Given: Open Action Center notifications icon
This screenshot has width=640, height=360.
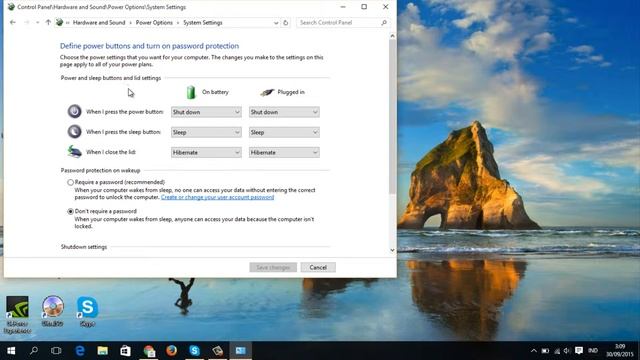Looking at the screenshot, I should [x=579, y=351].
